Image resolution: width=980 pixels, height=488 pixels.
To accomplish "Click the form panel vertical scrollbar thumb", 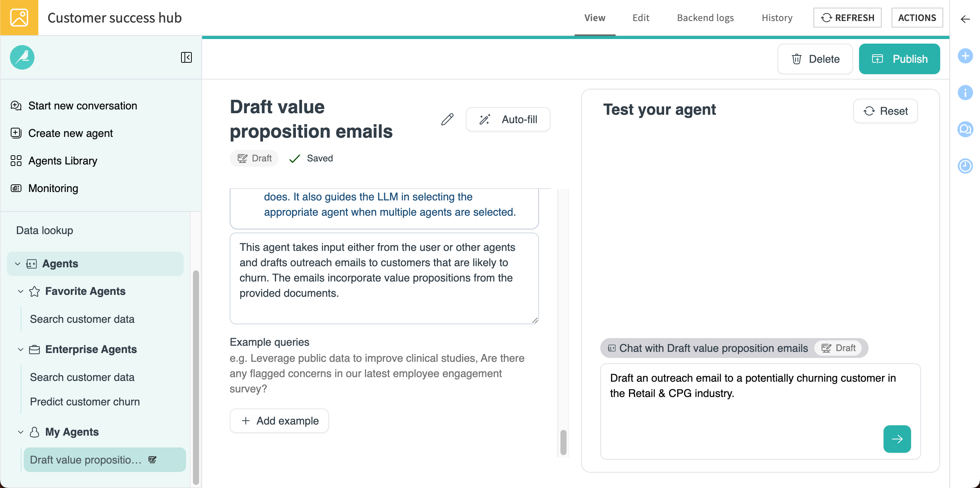I will 563,442.
